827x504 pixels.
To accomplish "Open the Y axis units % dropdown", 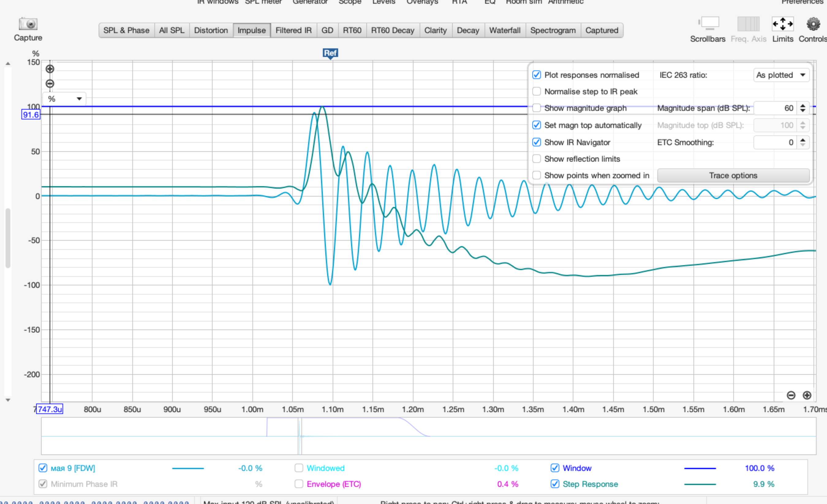I will tap(64, 99).
